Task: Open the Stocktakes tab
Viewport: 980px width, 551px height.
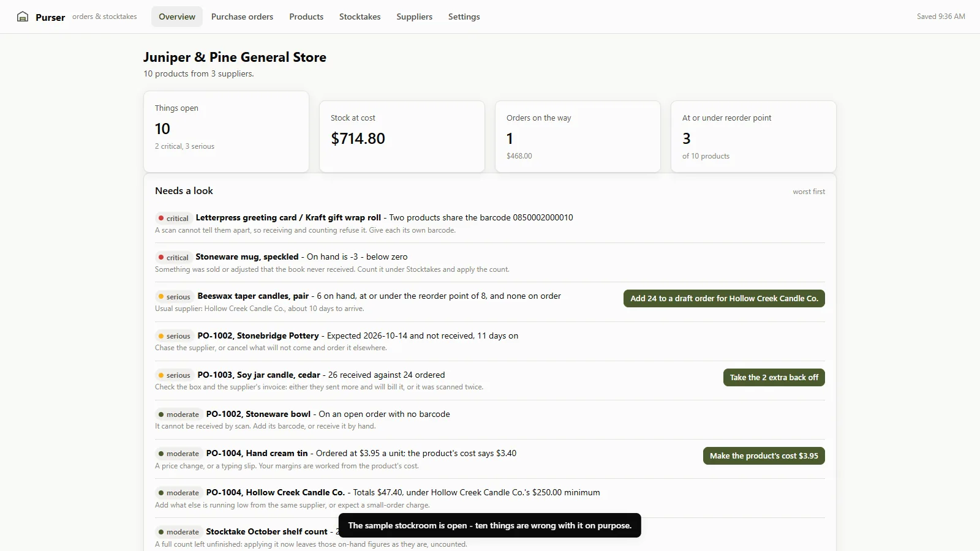Action: coord(360,17)
